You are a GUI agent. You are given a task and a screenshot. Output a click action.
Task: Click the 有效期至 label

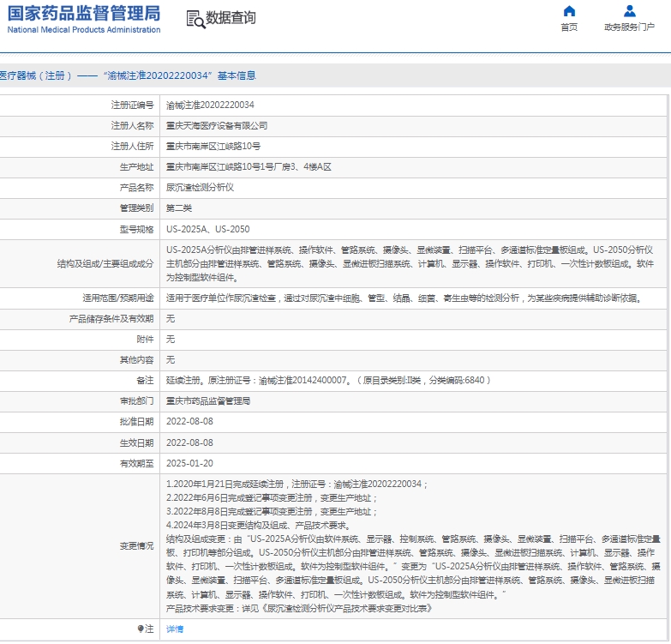click(x=136, y=463)
